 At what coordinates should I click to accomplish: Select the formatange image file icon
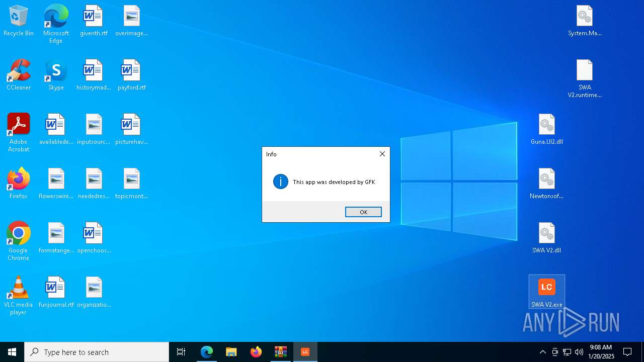pyautogui.click(x=56, y=238)
